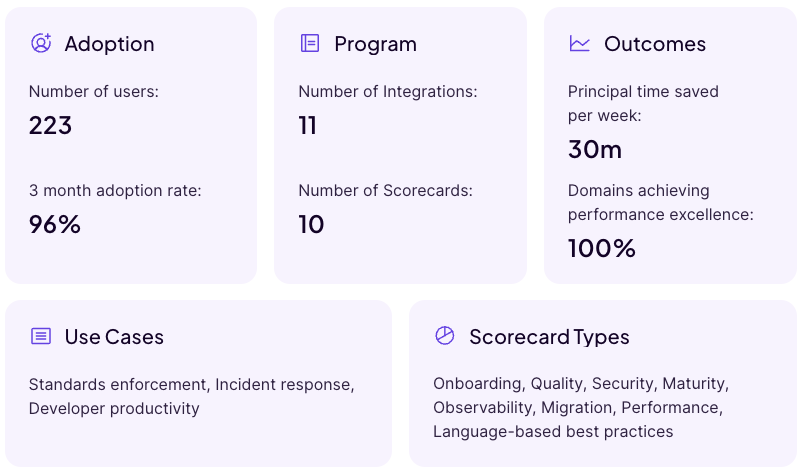The width and height of the screenshot is (804, 473).
Task: Select the Program card heading
Action: click(375, 44)
